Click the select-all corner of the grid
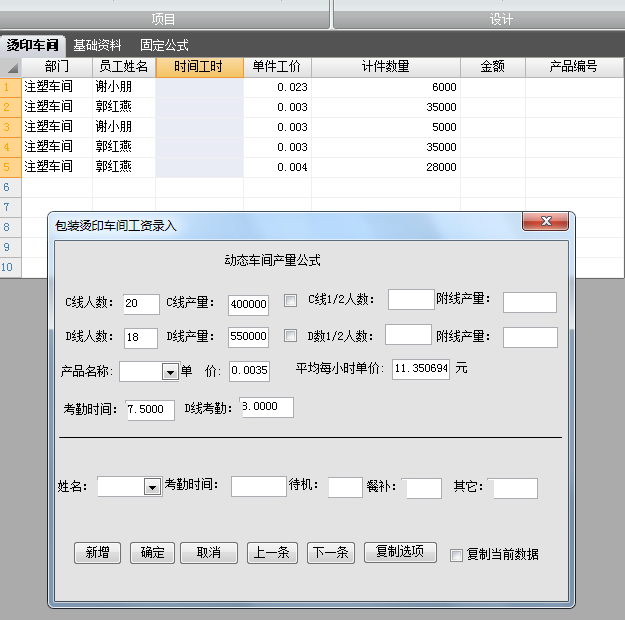 pos(11,67)
